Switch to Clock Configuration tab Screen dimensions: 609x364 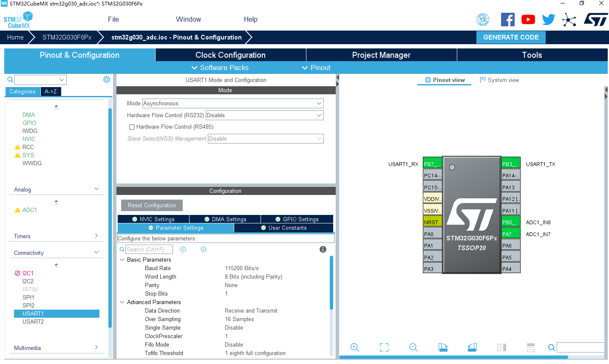coord(230,55)
